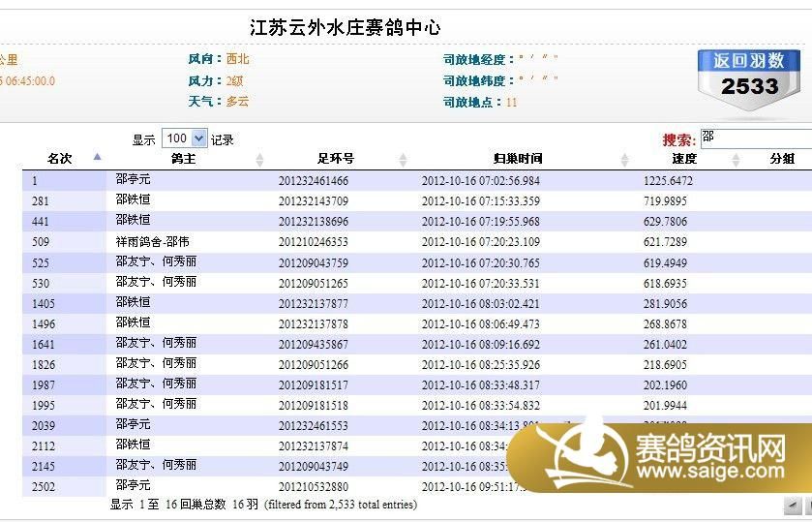This screenshot has width=812, height=522.
Task: Click ring number 201210246353
Action: coord(313,242)
